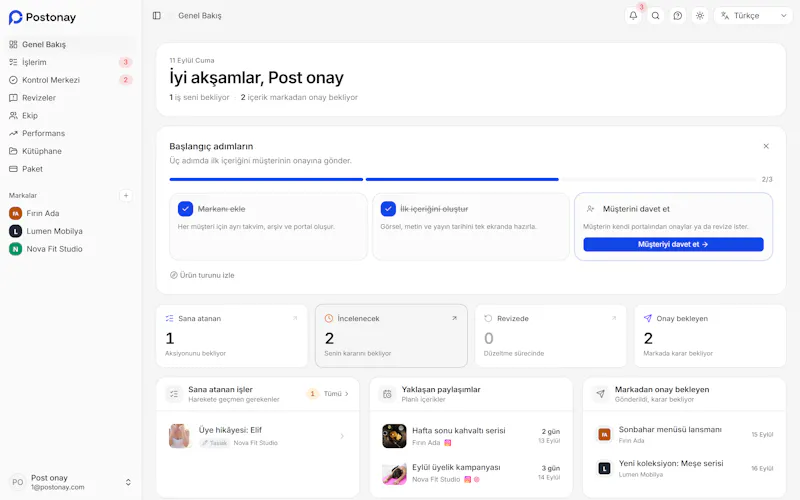Go to Genel Bakış in sidebar

pyautogui.click(x=70, y=44)
